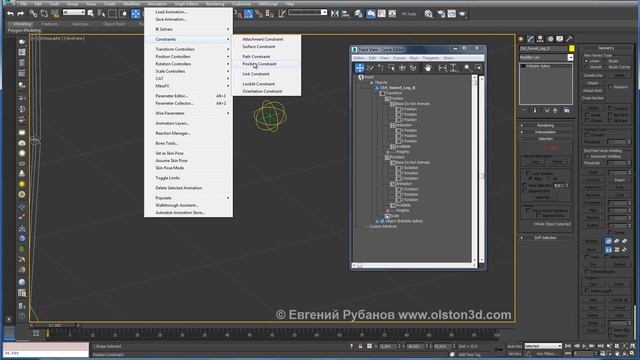Image resolution: width=640 pixels, height=360 pixels.
Task: Select the Unlink Selection tool
Action: pyautogui.click(x=44, y=14)
